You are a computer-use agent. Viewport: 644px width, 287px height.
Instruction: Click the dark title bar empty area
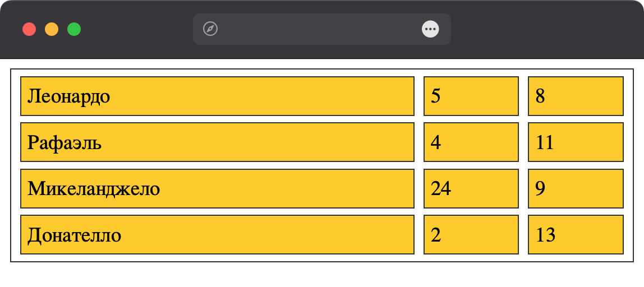pyautogui.click(x=546, y=30)
